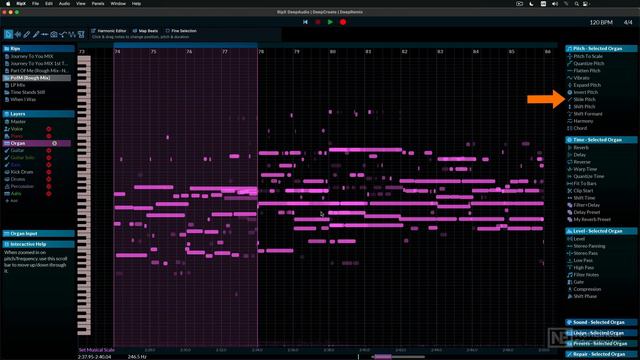Select the Master layer

(x=18, y=122)
